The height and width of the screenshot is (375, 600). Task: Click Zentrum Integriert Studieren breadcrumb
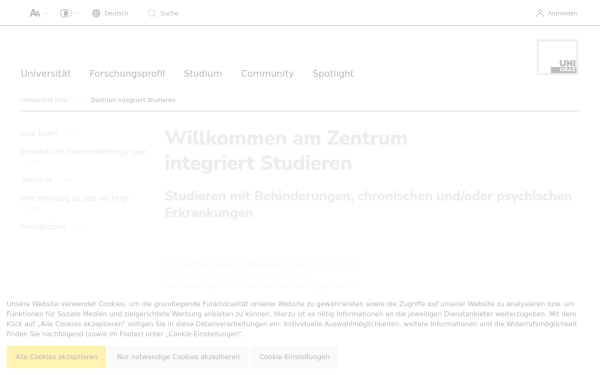133,100
